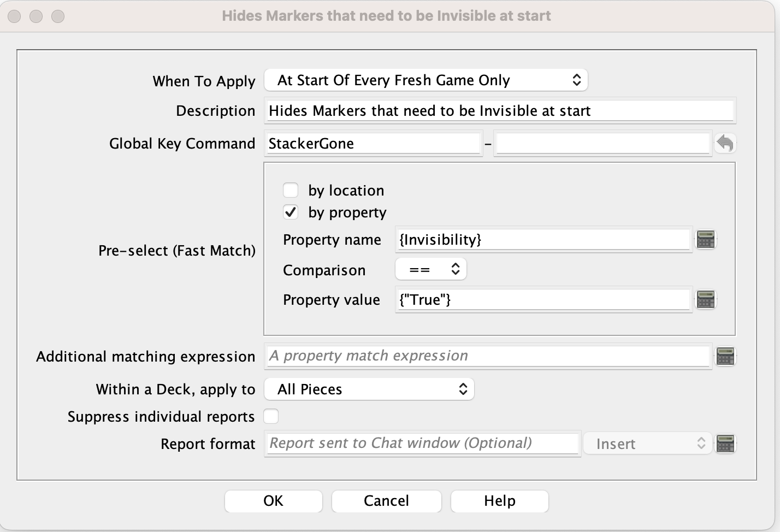The image size is (780, 532).
Task: Open the When To Apply dropdown
Action: click(x=426, y=80)
